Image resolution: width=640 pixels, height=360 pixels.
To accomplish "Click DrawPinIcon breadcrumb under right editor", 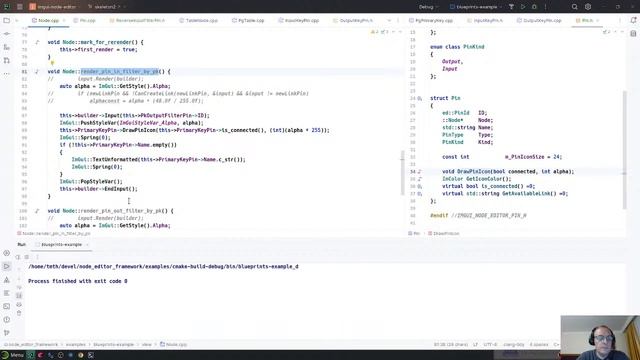I will [444, 233].
